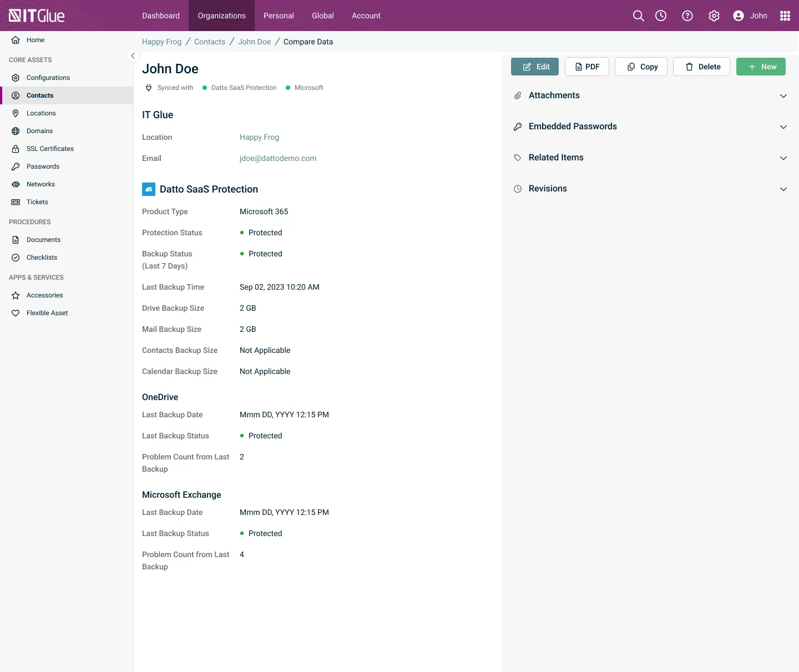
Task: Open the John user profile menu
Action: pos(750,16)
